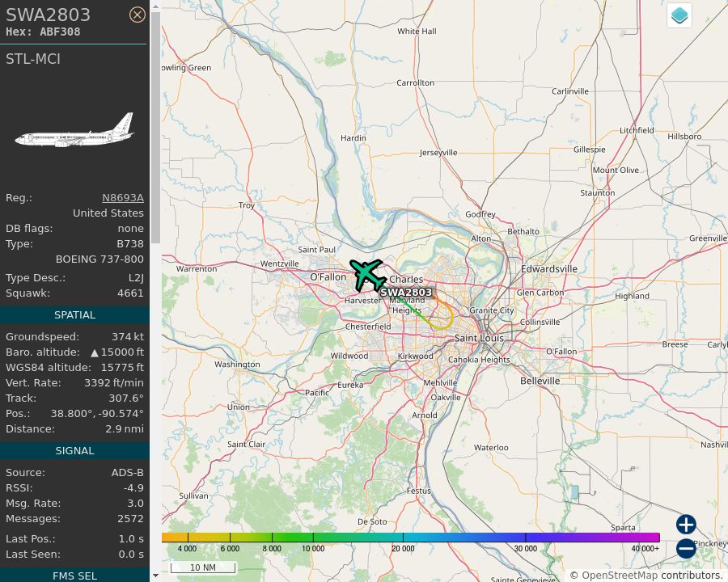The height and width of the screenshot is (582, 728).
Task: Click the SWA2803 label on the map
Action: tap(408, 293)
